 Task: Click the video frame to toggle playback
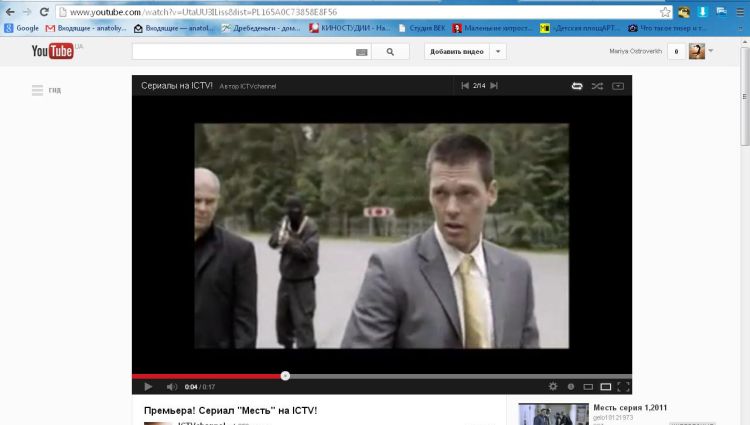pos(382,236)
